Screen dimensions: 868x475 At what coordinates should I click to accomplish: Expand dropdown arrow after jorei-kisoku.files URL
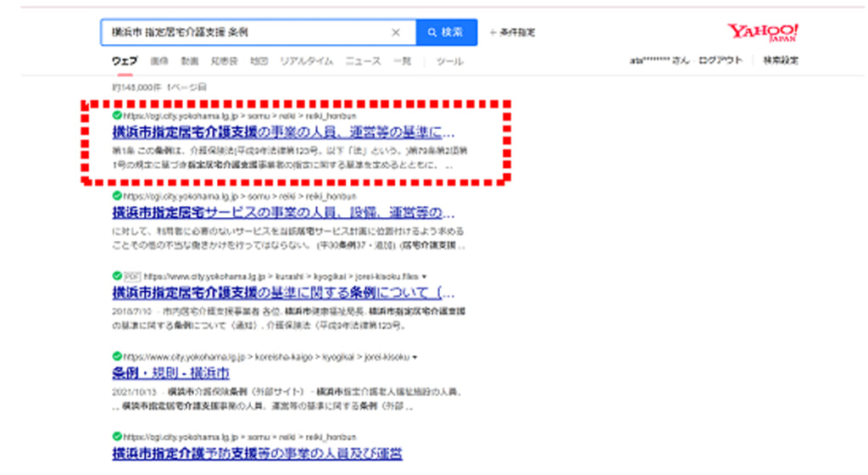(424, 277)
